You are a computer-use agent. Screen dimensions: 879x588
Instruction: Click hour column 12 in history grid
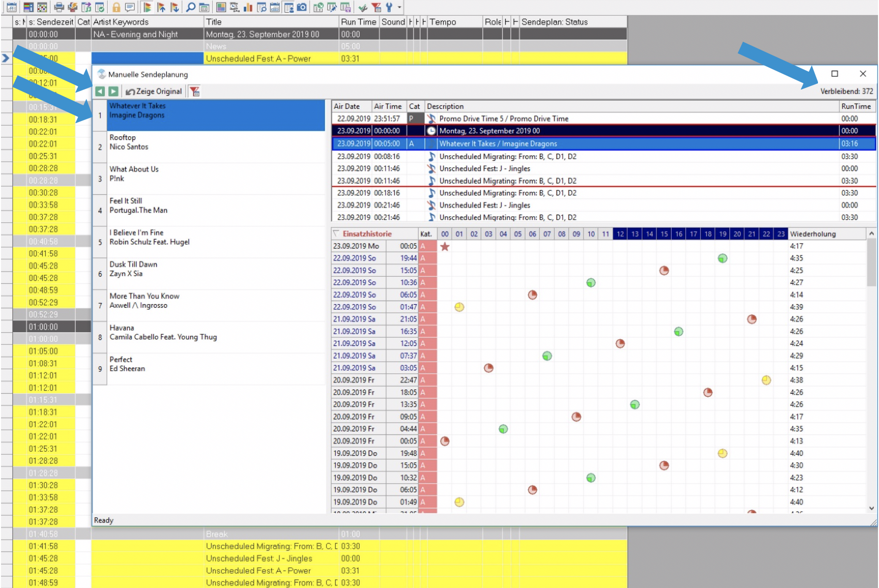point(620,234)
